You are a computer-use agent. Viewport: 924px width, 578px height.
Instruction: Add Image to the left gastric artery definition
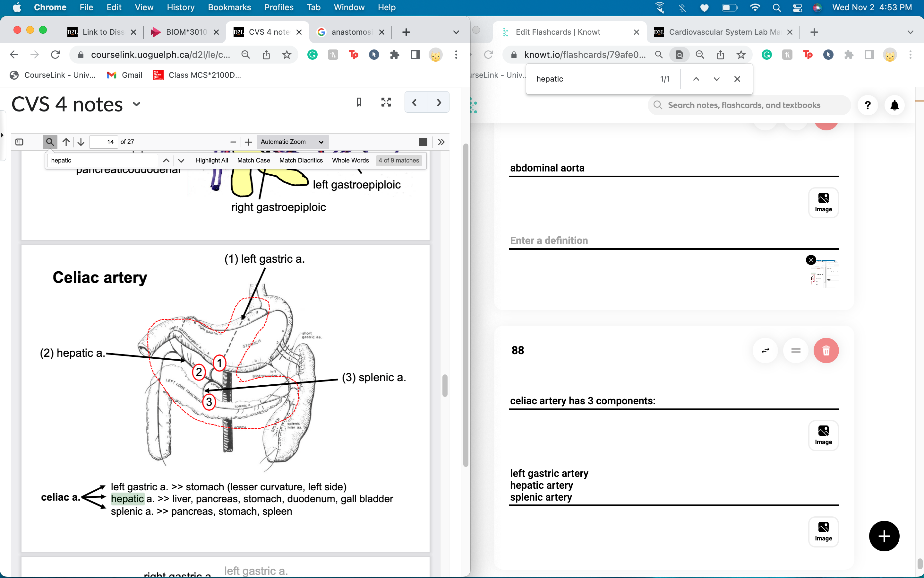coord(823,531)
